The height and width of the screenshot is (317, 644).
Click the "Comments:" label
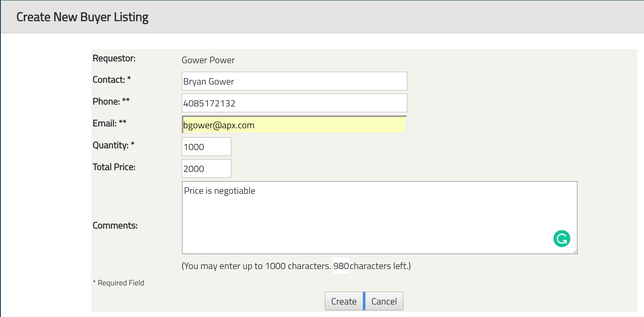(115, 225)
